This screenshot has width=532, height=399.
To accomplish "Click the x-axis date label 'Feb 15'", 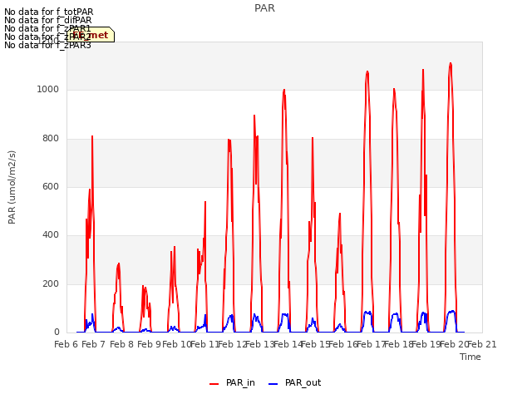I will pyautogui.click(x=316, y=345).
